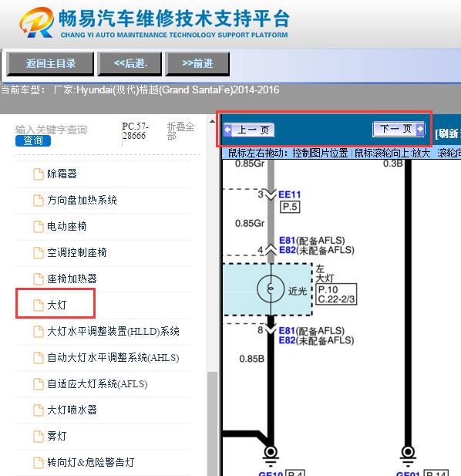Viewport: 461px width, 476px height.
Task: Click document icon beside 除霜器
Action: click(x=39, y=174)
